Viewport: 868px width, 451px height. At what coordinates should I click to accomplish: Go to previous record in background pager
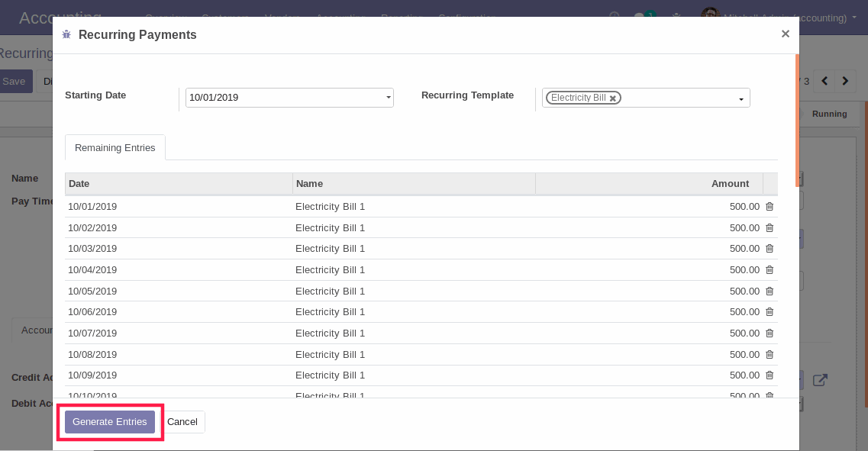tap(824, 82)
